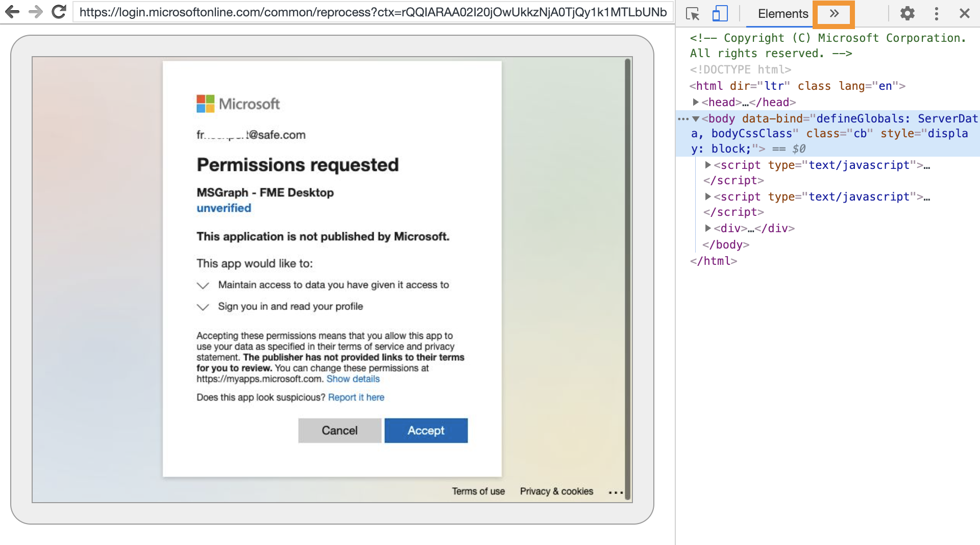The height and width of the screenshot is (545, 980).
Task: Select the Elements tab
Action: 782,14
